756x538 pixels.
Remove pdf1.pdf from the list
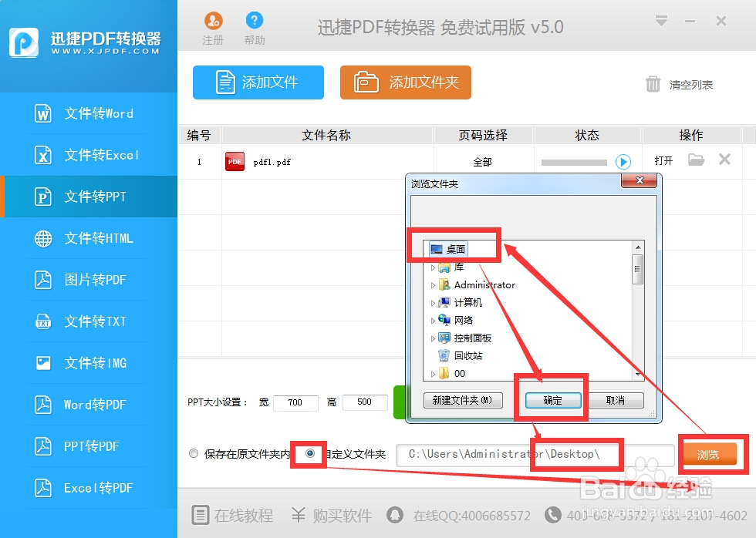tap(723, 160)
